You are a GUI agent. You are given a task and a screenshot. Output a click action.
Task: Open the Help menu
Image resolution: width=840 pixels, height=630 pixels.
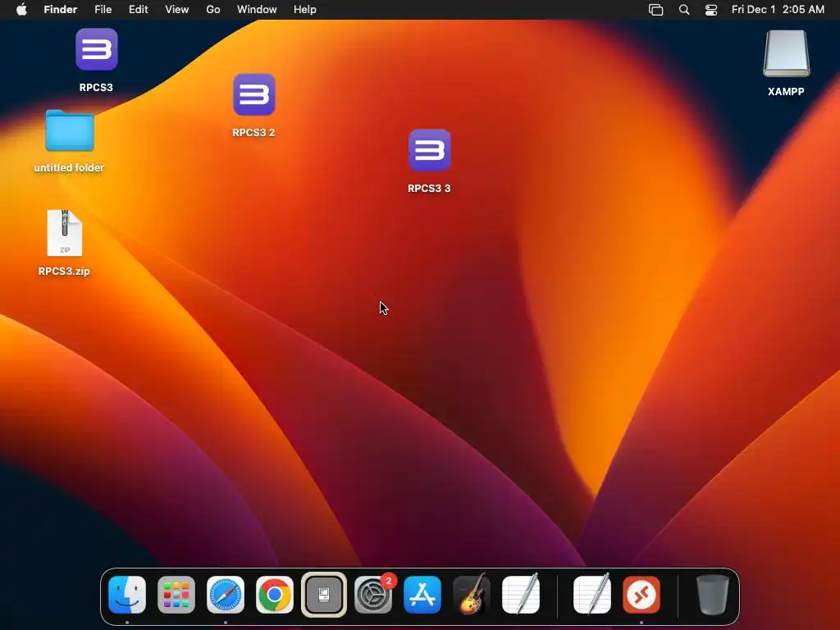point(305,9)
